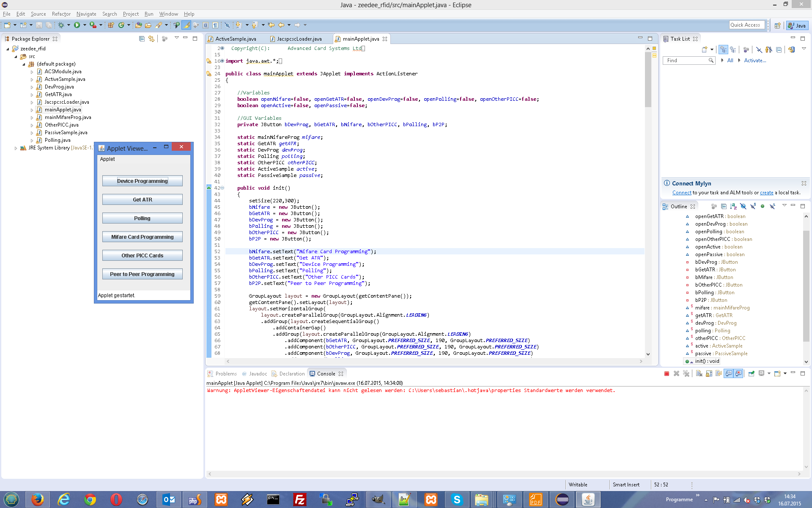Screen dimensions: 812x508
Task: Click the New Java Package icon
Action: pyautogui.click(x=111, y=25)
